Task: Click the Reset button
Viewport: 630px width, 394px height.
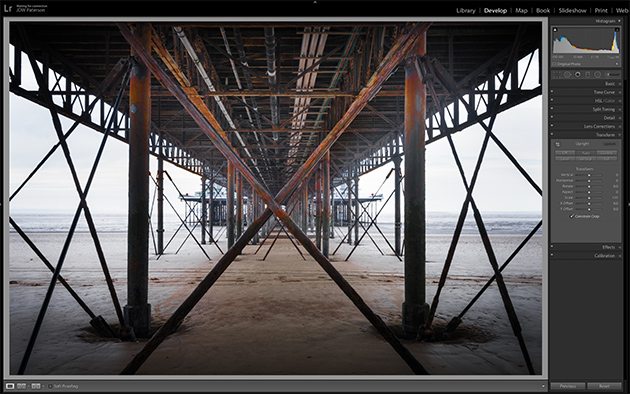Action: click(604, 386)
